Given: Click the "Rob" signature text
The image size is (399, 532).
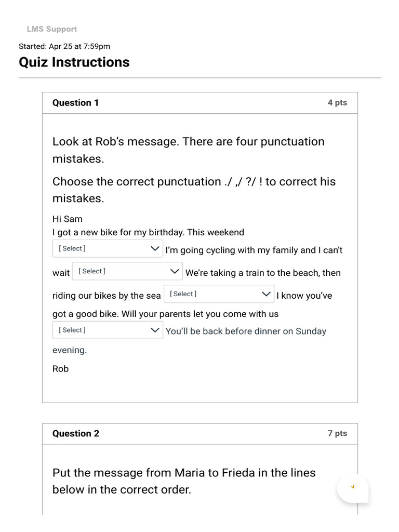Looking at the screenshot, I should (x=61, y=369).
